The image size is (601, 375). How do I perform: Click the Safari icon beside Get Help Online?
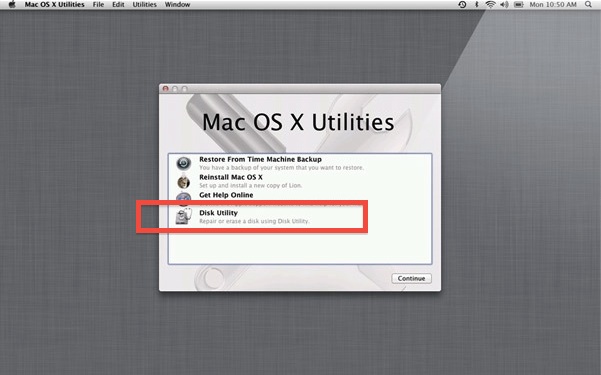(x=184, y=197)
